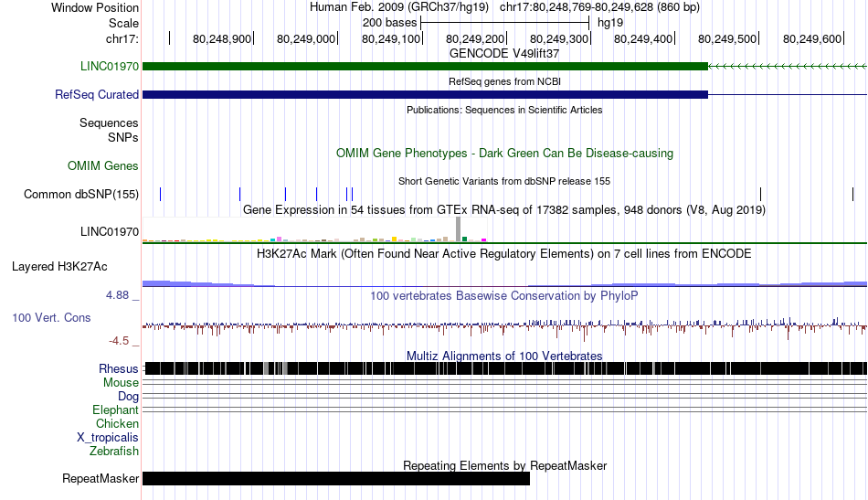Click Short Genetic Variants from dbSNP title
The width and height of the screenshot is (868, 500).
pyautogui.click(x=504, y=182)
